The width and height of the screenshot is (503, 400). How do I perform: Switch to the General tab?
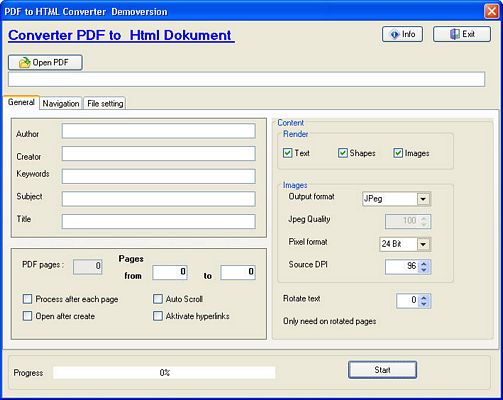[21, 102]
